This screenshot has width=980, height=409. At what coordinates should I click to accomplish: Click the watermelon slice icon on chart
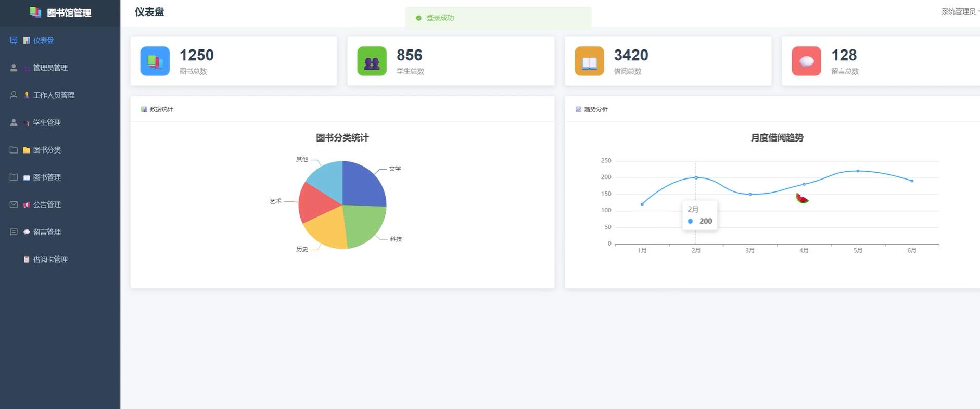coord(802,198)
